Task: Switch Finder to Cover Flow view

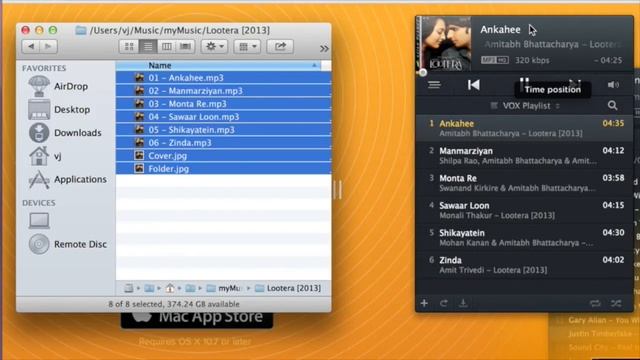Action: pos(185,47)
